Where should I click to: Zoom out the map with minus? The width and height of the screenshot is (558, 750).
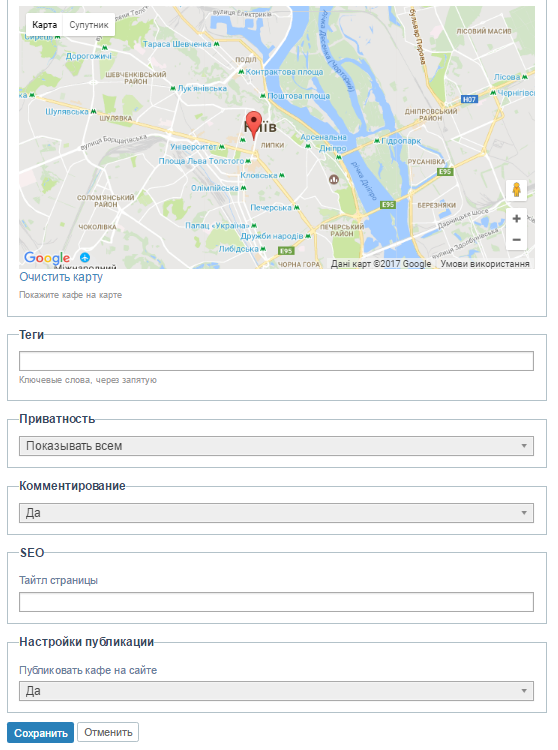[516, 240]
